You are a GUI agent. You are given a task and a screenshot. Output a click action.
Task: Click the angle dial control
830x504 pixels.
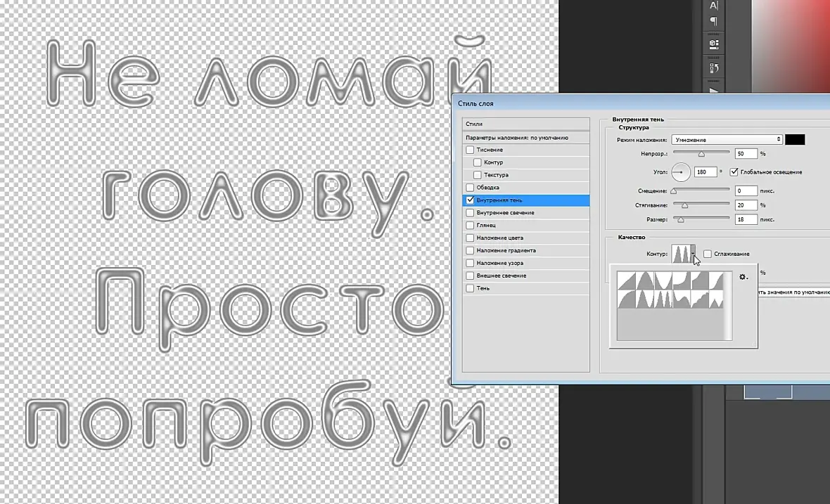(681, 172)
